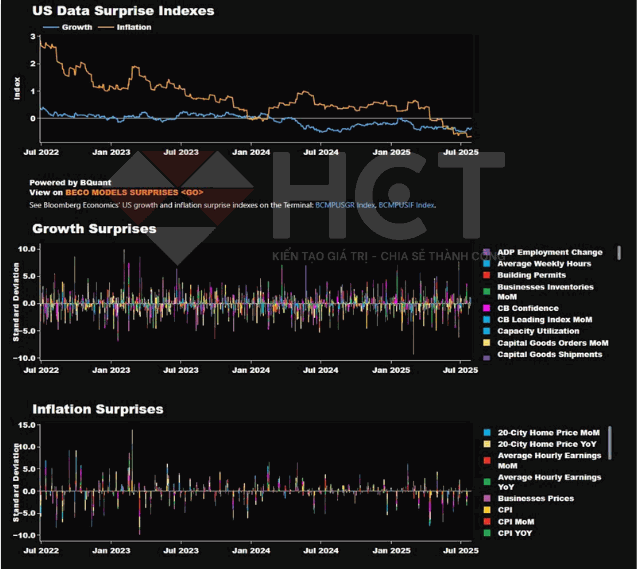Click the CPI YOY green legend marker
637x569 pixels.
coord(486,533)
